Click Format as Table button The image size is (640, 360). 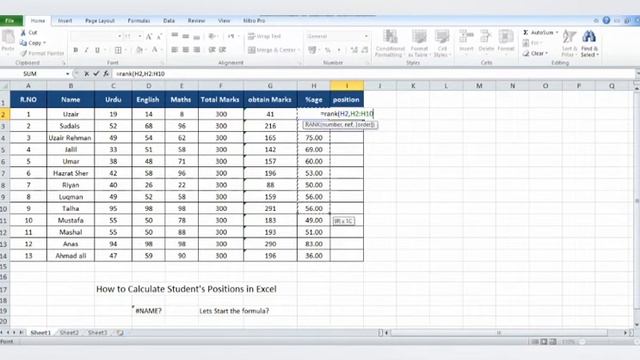[x=419, y=43]
